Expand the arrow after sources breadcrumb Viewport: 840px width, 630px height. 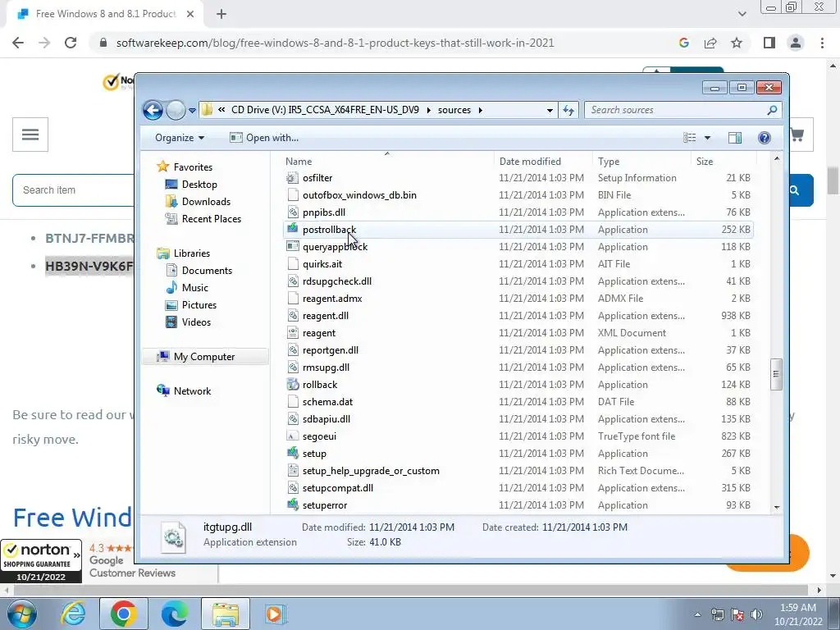point(481,110)
